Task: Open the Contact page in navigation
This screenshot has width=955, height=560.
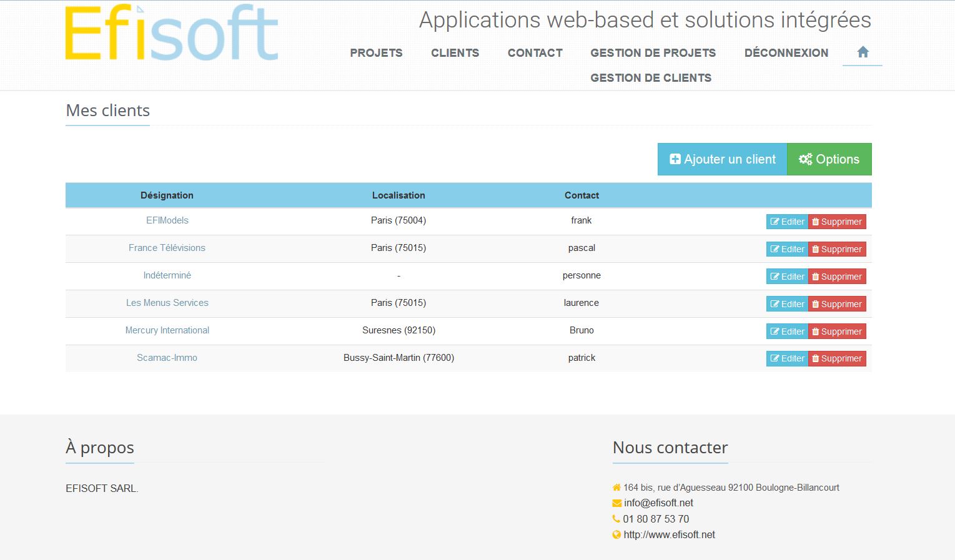Action: pos(535,53)
